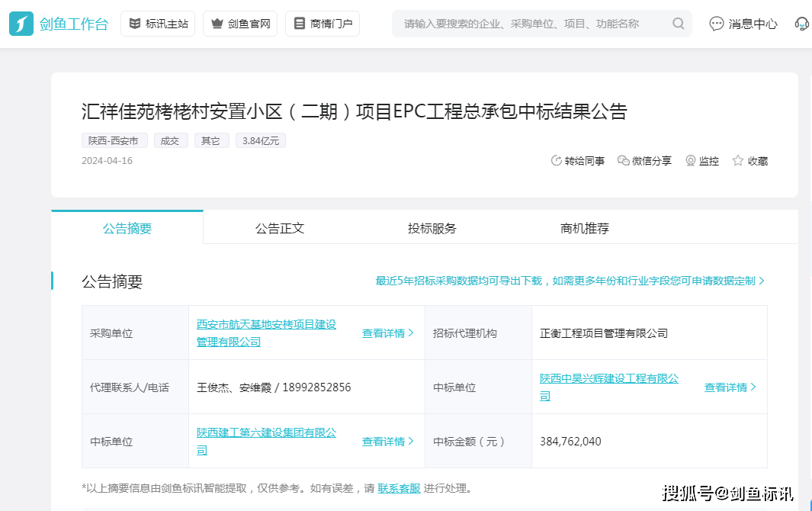This screenshot has width=812, height=511.
Task: Click the 其它 tag
Action: tap(212, 141)
